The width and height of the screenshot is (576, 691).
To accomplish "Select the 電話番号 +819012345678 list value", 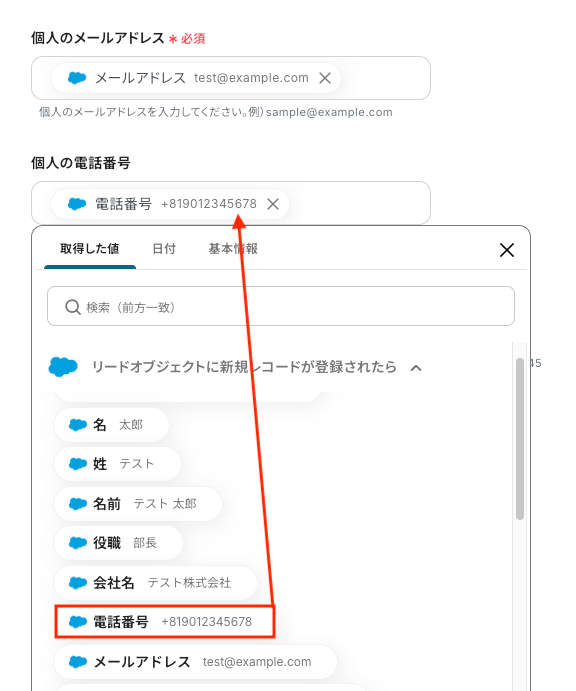I will point(165,622).
